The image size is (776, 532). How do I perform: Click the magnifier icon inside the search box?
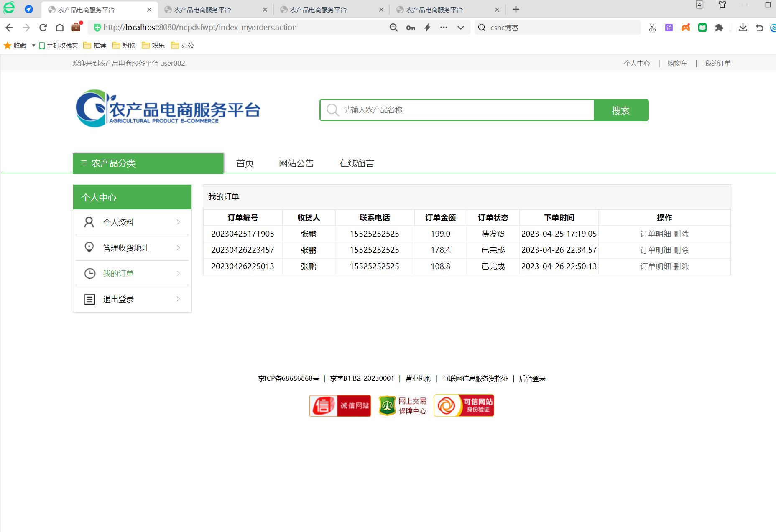(x=332, y=110)
